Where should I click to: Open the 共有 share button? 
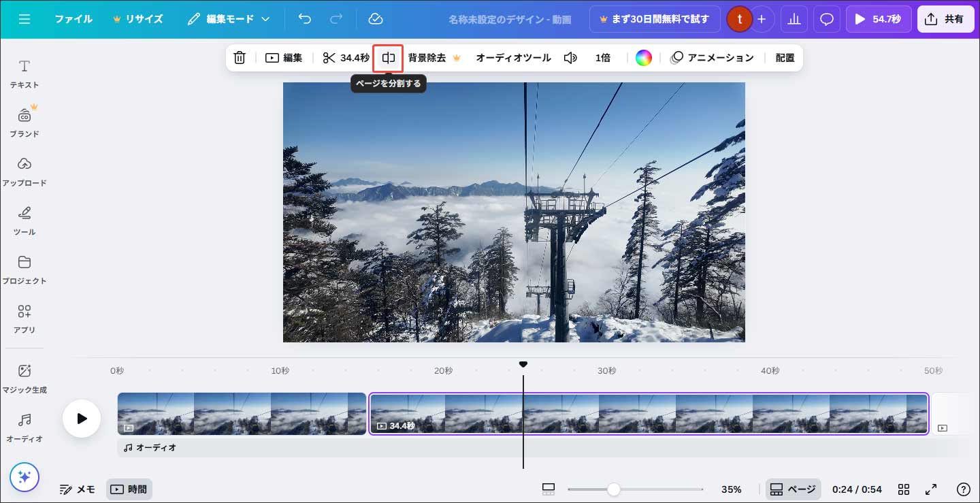[x=946, y=19]
